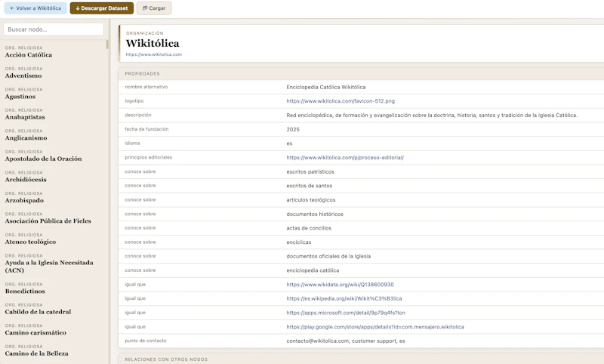604x364 pixels.
Task: Open the es.wikipedia.org Wikitólica link
Action: click(344, 298)
